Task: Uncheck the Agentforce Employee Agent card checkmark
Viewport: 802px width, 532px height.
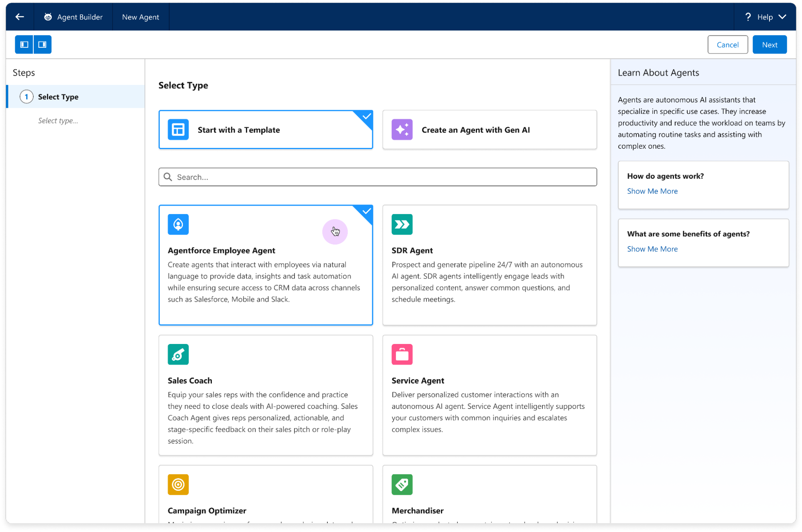Action: 366,211
